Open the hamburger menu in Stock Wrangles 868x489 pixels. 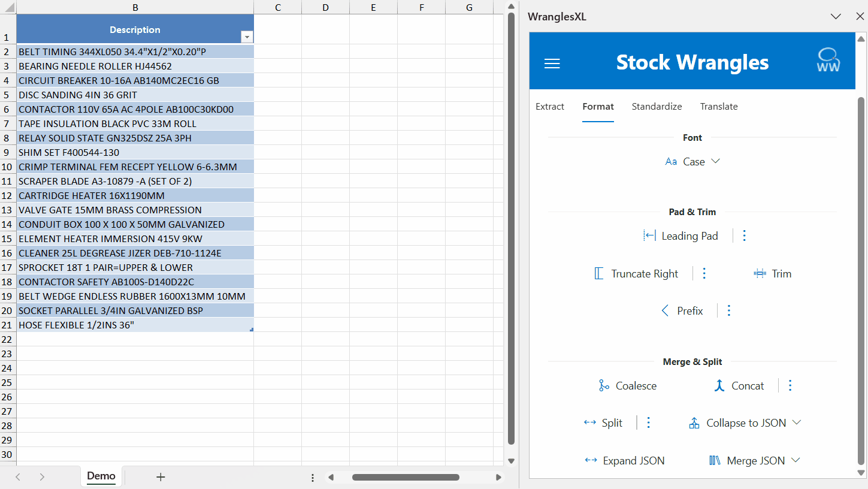click(552, 64)
